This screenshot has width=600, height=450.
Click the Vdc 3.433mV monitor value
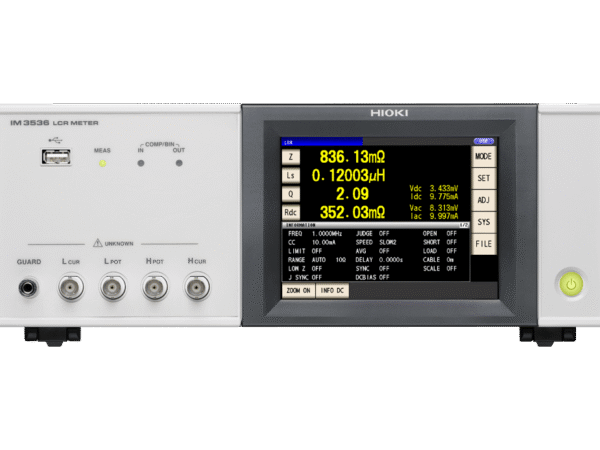[434, 188]
